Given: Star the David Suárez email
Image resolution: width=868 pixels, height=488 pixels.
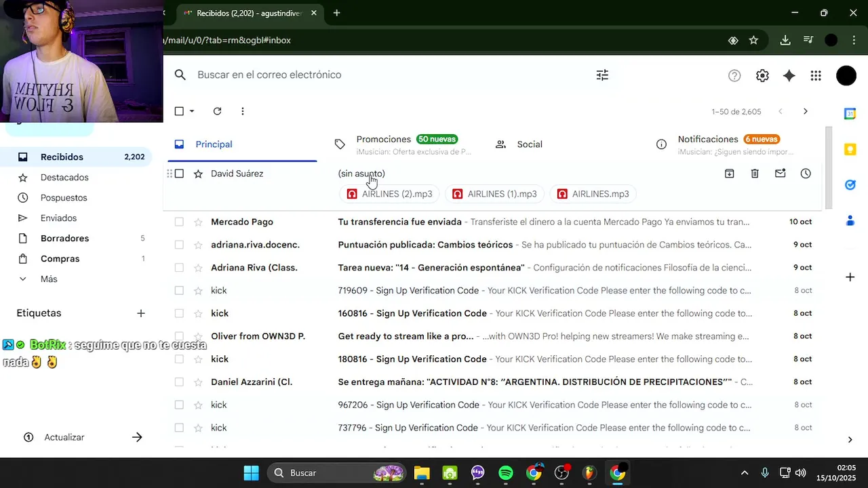Looking at the screenshot, I should [198, 174].
